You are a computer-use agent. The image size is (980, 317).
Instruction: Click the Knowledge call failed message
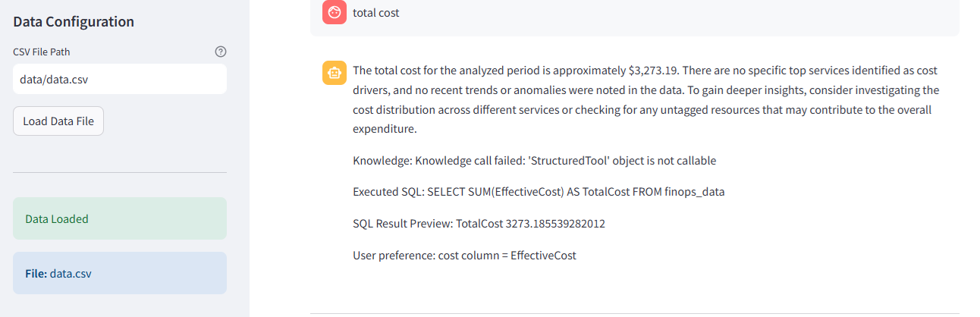tap(534, 161)
